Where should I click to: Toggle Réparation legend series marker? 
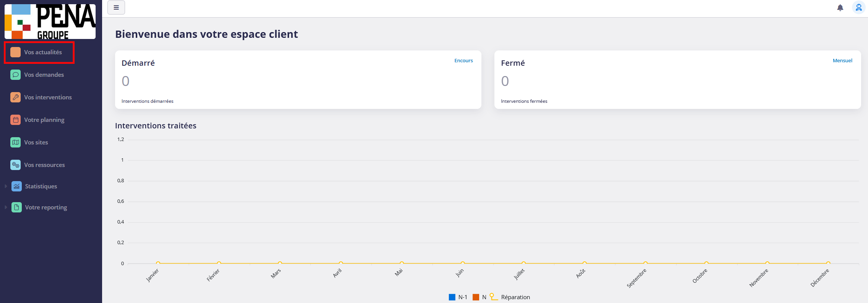coord(494,297)
